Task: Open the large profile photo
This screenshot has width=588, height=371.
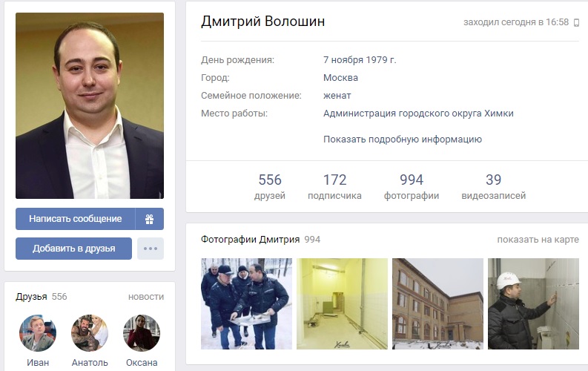Action: tap(90, 106)
